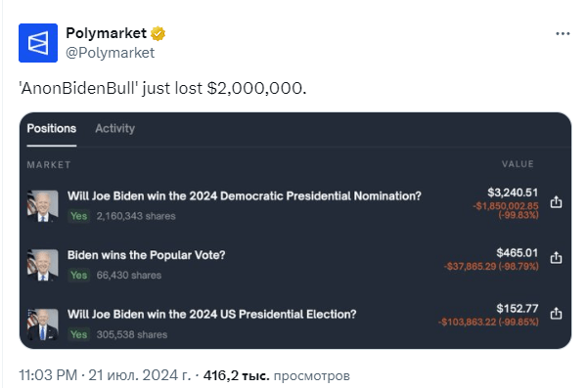Click the green Yes badge with 2,160,343 shares

click(x=78, y=216)
